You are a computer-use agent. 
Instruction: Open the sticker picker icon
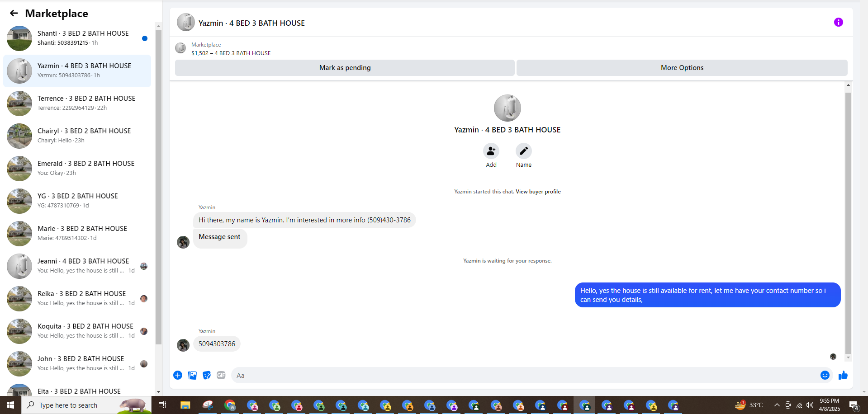point(207,375)
